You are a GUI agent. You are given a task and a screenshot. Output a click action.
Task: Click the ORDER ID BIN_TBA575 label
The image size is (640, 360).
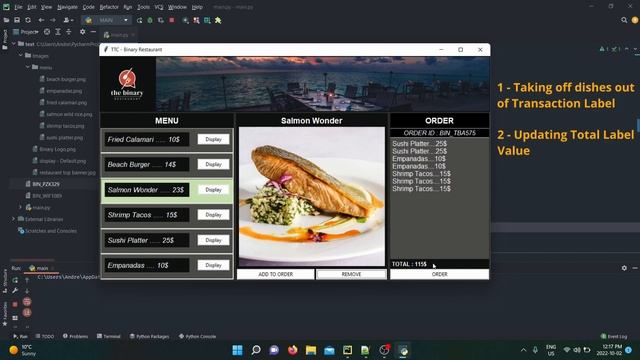click(440, 133)
